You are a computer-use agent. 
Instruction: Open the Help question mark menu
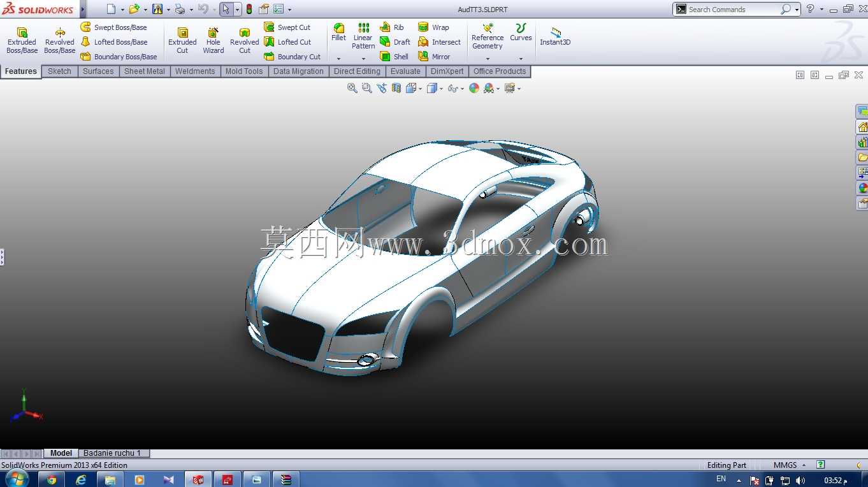[810, 10]
